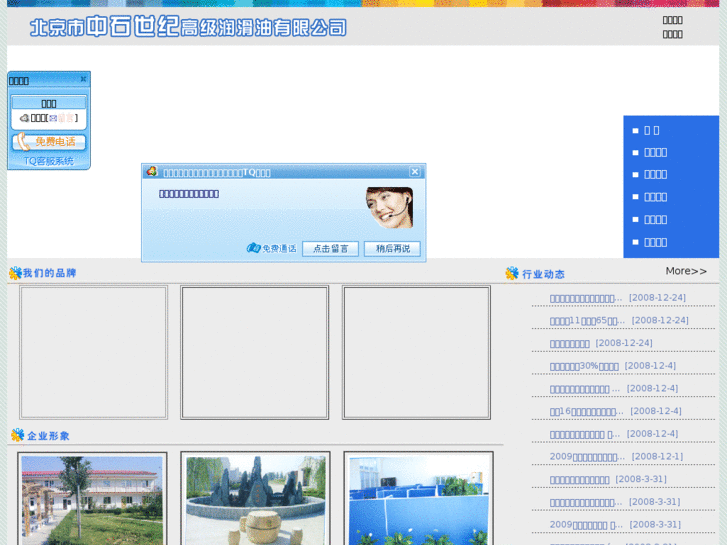Open the 2009 news item dated 2008-3-31
The image size is (727, 545).
pyautogui.click(x=586, y=525)
